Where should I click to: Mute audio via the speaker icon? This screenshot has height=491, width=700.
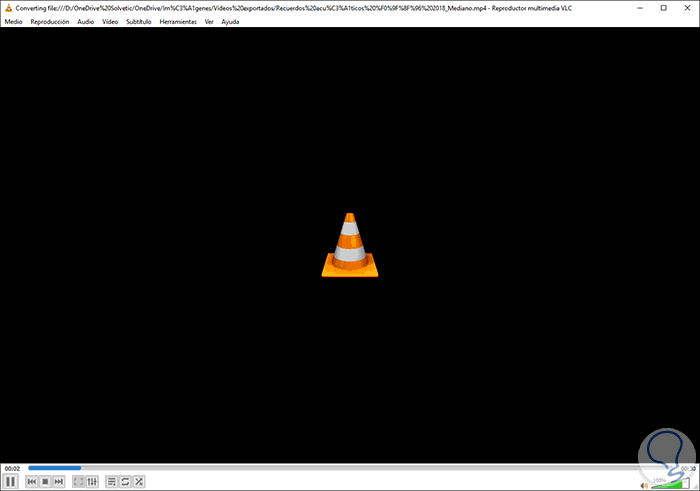(644, 485)
